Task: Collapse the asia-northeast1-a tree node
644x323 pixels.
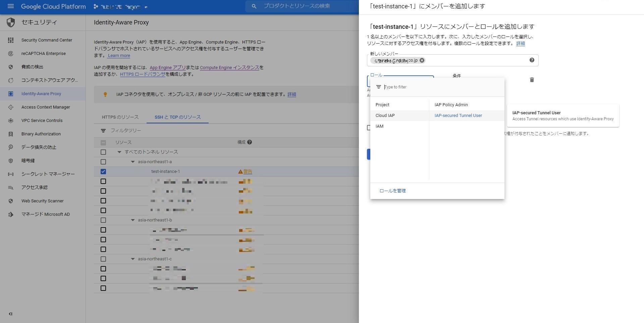Action: click(132, 162)
